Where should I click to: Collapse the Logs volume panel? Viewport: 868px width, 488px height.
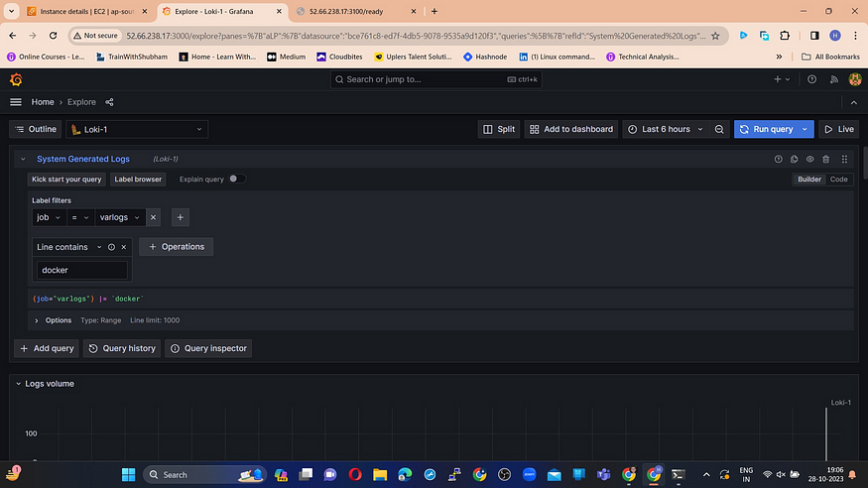pyautogui.click(x=18, y=384)
